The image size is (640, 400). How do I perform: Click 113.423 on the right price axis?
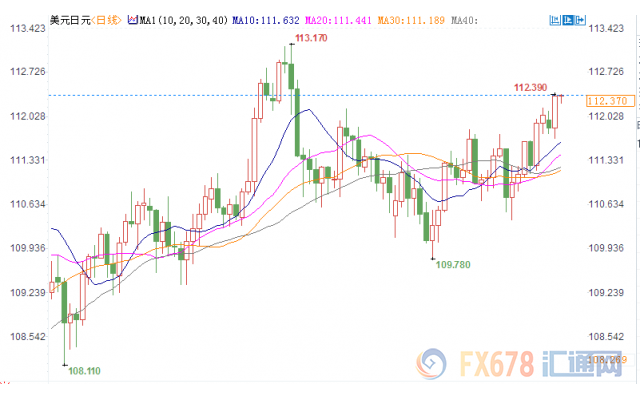pyautogui.click(x=606, y=28)
